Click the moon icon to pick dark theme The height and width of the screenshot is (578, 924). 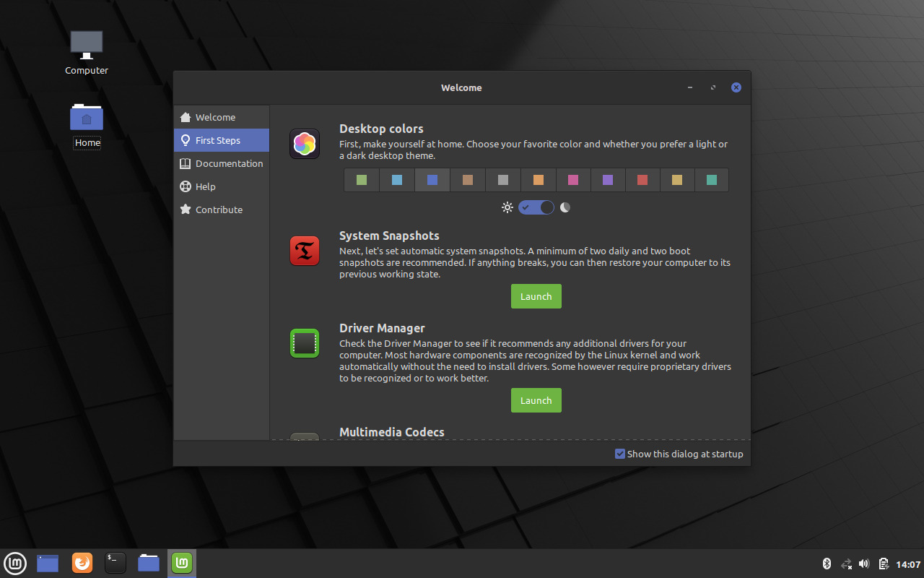(x=565, y=207)
